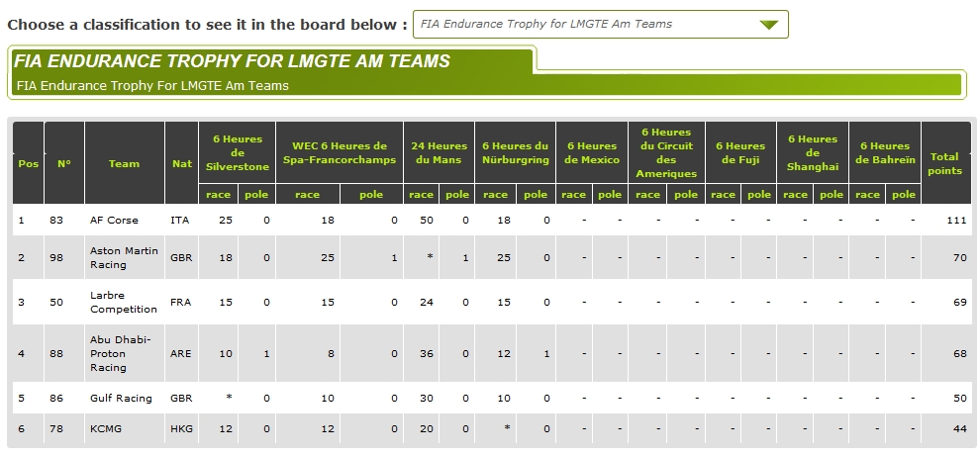
Task: Click the 'Pos' column header
Action: (x=28, y=163)
